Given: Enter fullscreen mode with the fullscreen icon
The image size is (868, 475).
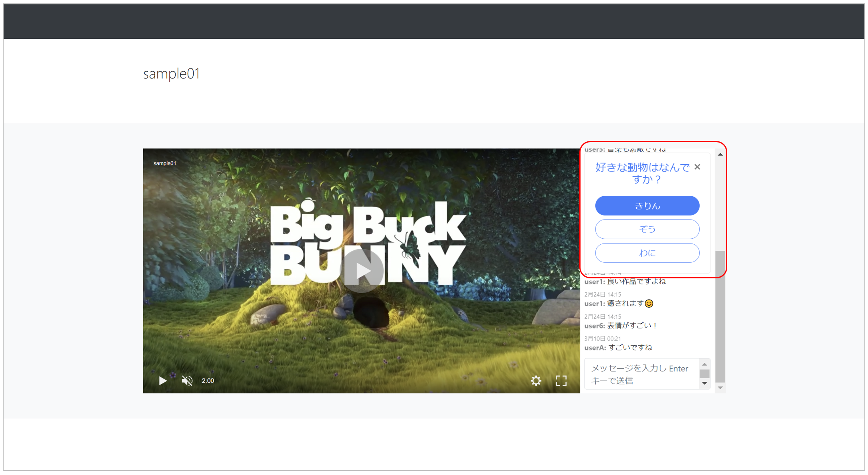Looking at the screenshot, I should (561, 380).
